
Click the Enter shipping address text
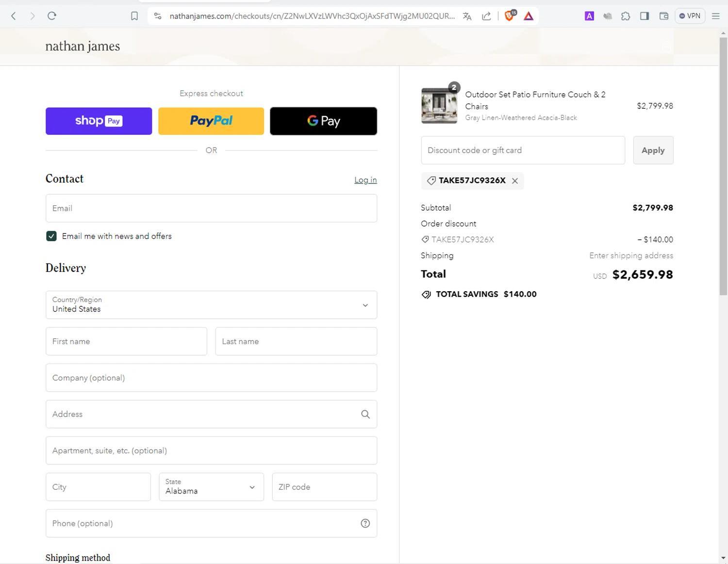pyautogui.click(x=631, y=255)
